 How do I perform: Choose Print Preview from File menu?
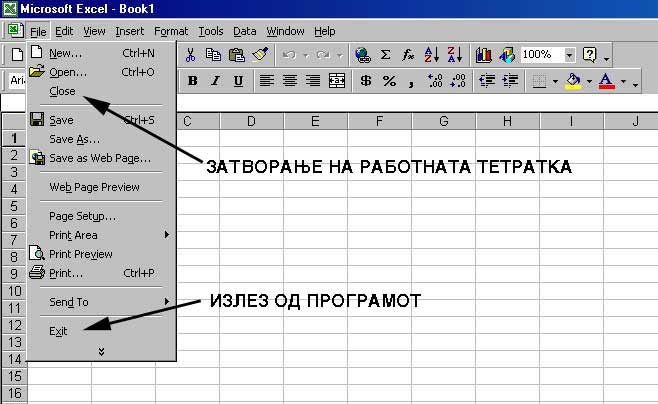tap(101, 254)
